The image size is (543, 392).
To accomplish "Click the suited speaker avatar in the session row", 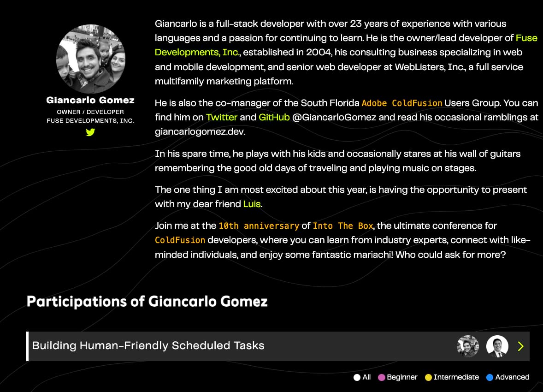I will pos(497,346).
